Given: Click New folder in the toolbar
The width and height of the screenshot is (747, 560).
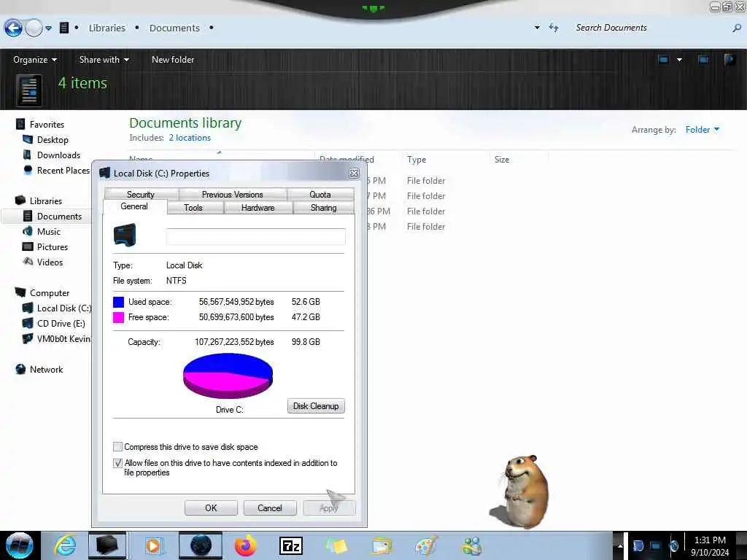Looking at the screenshot, I should tap(173, 60).
